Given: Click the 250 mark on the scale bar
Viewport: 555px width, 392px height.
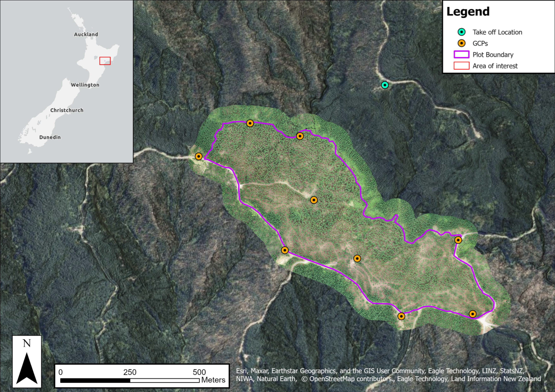Looking at the screenshot, I should click(x=130, y=372).
